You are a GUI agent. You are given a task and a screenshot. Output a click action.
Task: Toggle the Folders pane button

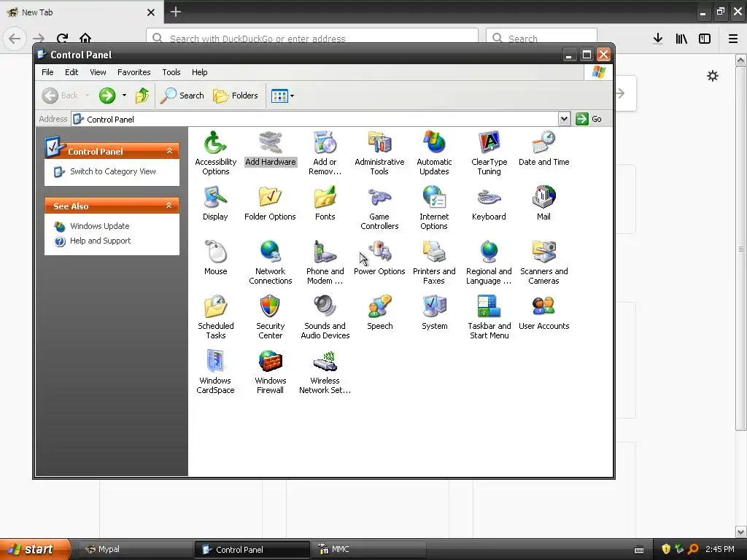(236, 96)
